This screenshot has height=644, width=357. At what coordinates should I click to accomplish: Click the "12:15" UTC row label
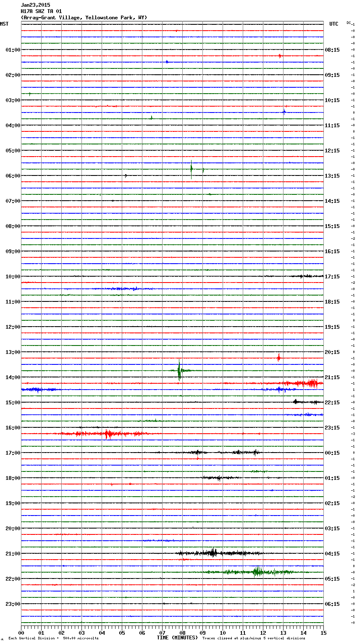332,151
